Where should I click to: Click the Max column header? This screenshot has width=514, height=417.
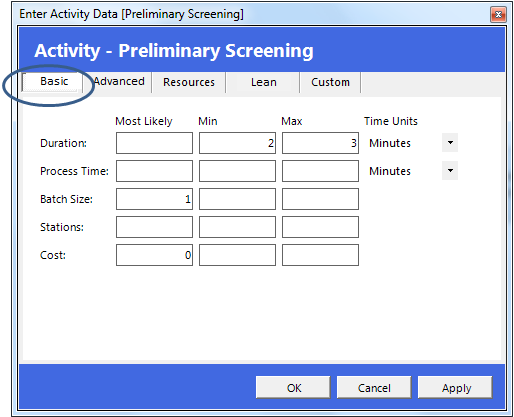(292, 121)
